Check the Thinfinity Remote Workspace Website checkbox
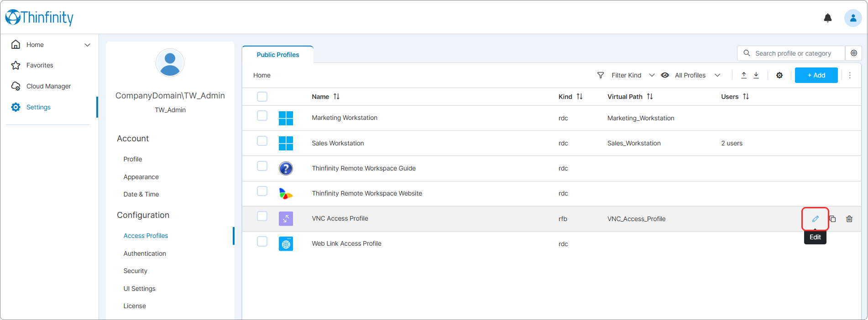The image size is (868, 320). (262, 191)
